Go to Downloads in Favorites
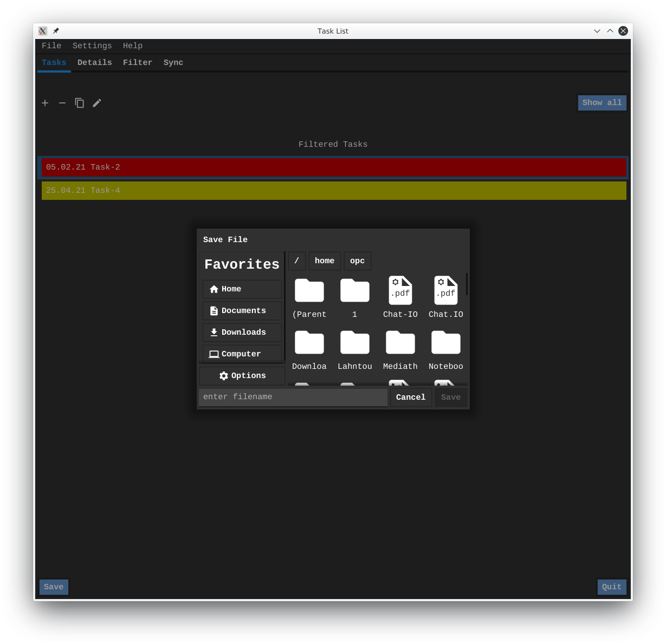 click(242, 333)
